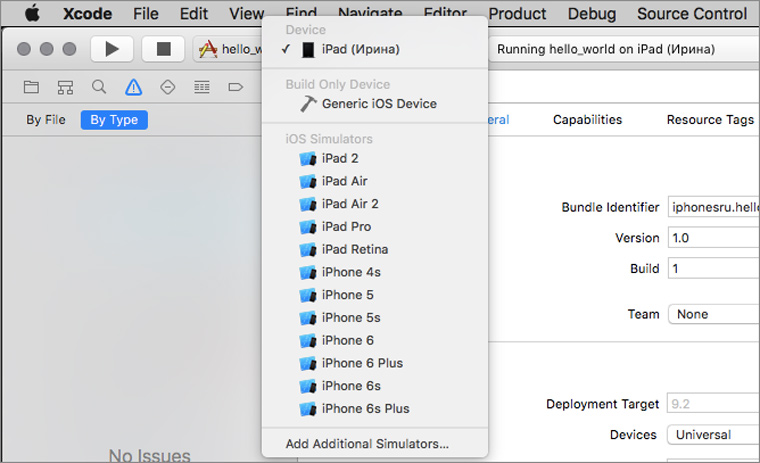Click the Stop button in toolbar

tap(163, 49)
